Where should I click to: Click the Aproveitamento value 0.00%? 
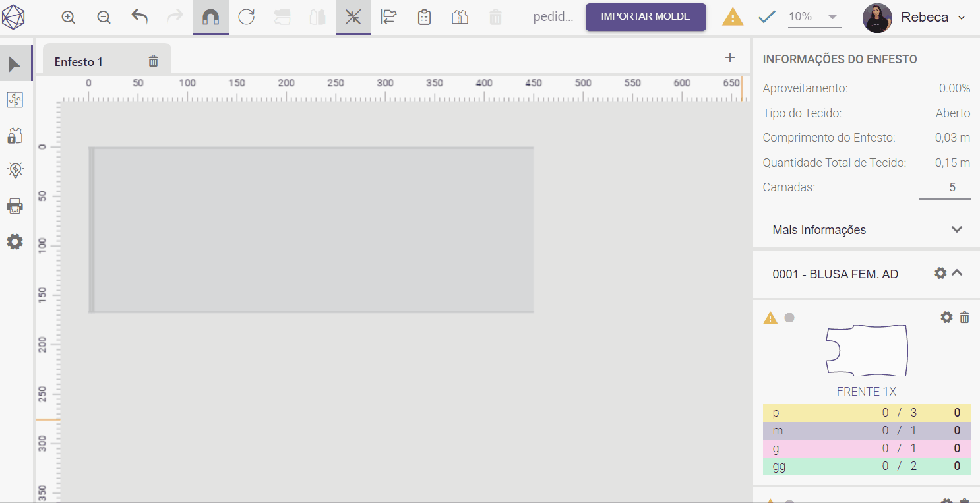click(x=954, y=88)
